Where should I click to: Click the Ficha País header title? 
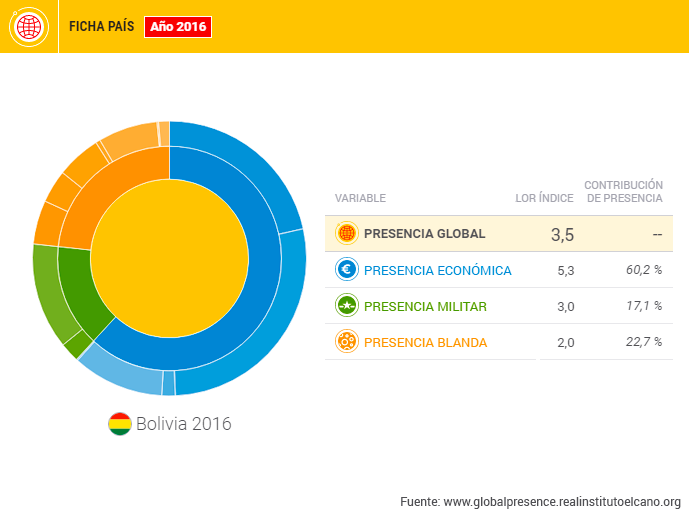pos(101,27)
